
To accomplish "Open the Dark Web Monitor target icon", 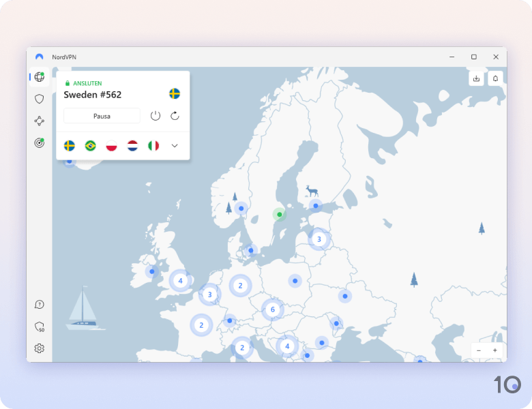I will click(40, 142).
